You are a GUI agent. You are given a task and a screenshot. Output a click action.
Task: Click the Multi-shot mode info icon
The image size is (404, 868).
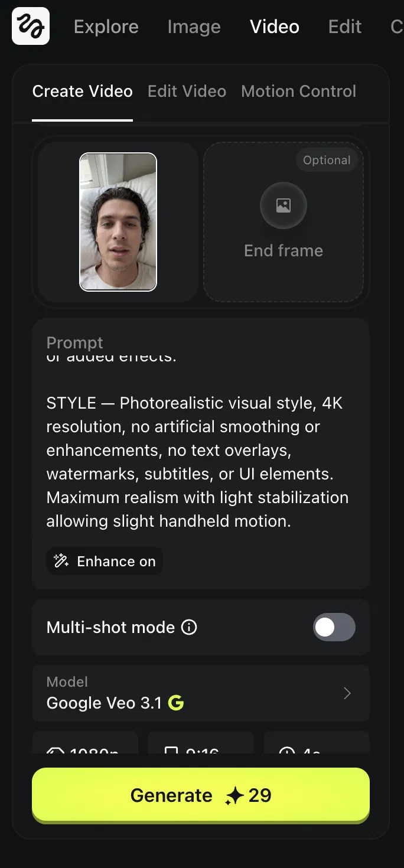click(189, 627)
